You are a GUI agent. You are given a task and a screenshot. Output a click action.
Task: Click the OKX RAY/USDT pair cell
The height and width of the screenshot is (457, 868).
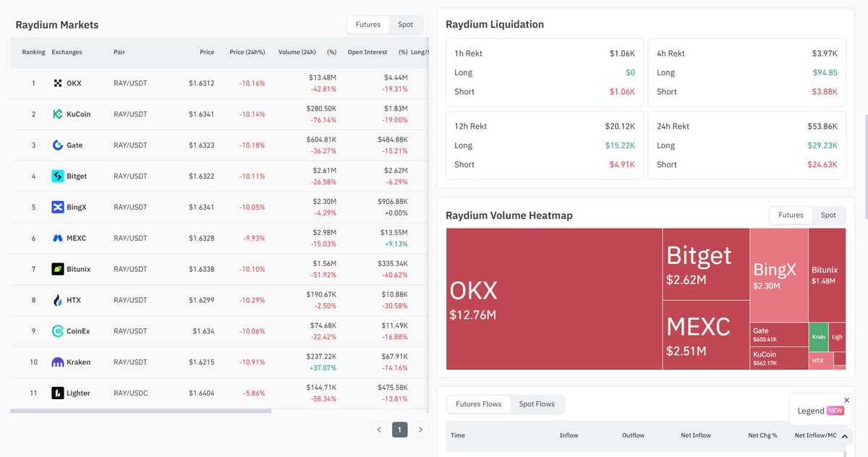[130, 83]
